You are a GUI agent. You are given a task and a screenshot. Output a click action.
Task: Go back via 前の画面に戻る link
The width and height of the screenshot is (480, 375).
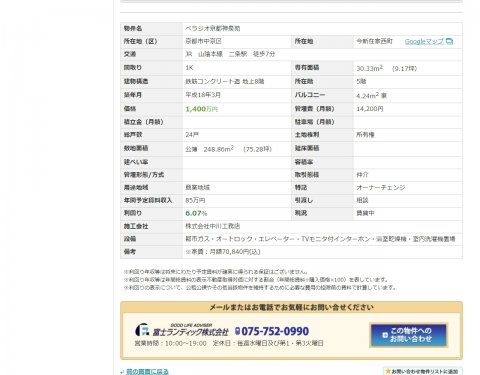(147, 371)
